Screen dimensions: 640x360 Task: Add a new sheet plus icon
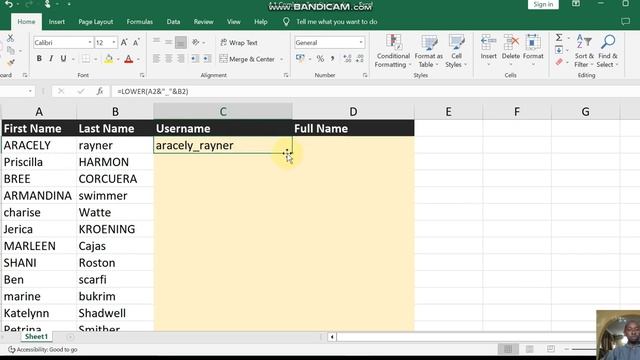(70, 337)
